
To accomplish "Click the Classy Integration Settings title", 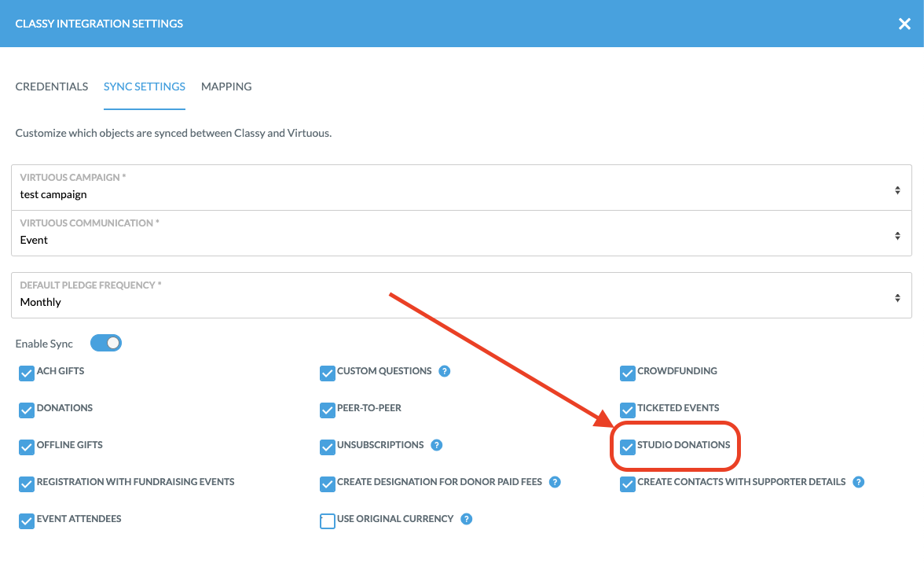I will pyautogui.click(x=99, y=24).
